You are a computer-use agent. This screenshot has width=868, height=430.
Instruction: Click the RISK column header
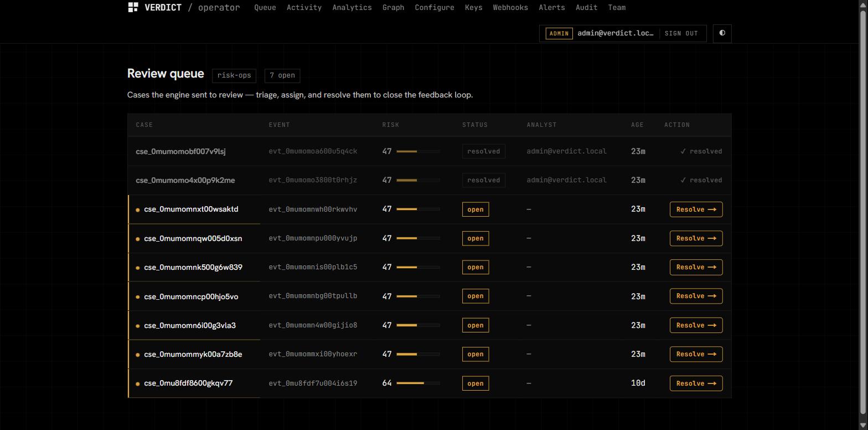pyautogui.click(x=390, y=125)
